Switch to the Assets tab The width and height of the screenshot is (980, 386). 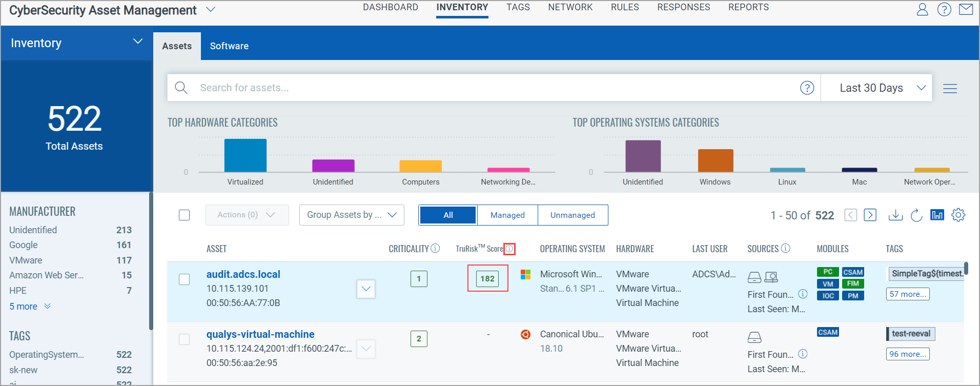click(177, 46)
